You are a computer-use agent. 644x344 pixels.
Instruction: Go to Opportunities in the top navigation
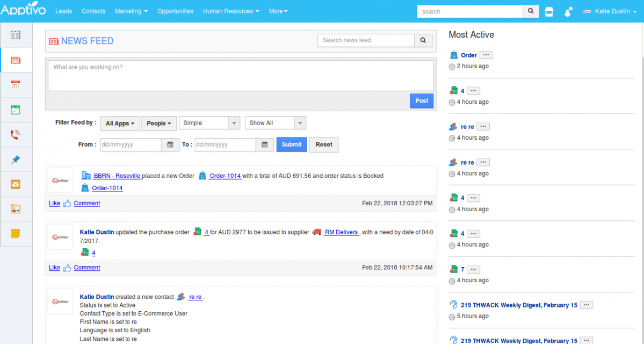[175, 11]
